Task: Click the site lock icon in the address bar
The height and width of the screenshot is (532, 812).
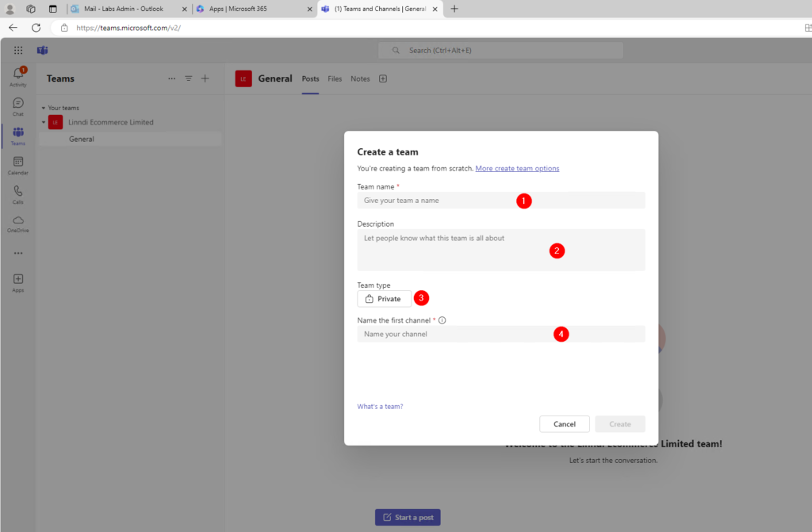Action: coord(64,28)
